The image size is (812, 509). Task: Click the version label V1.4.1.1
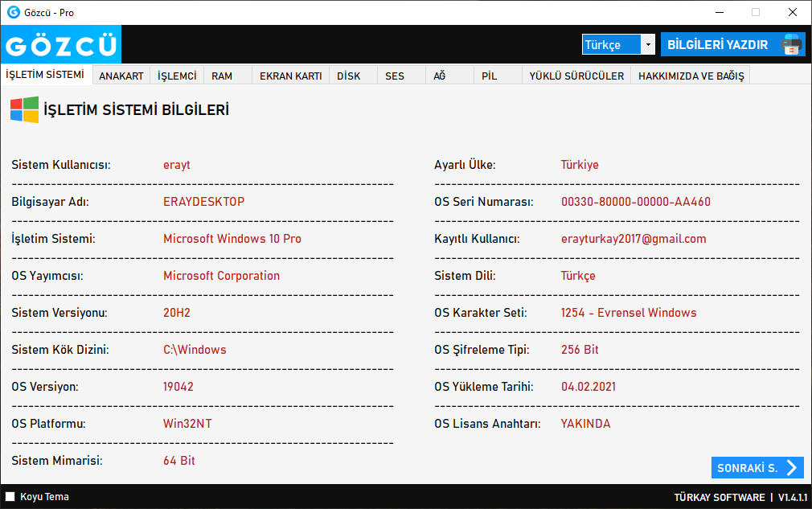click(x=793, y=497)
